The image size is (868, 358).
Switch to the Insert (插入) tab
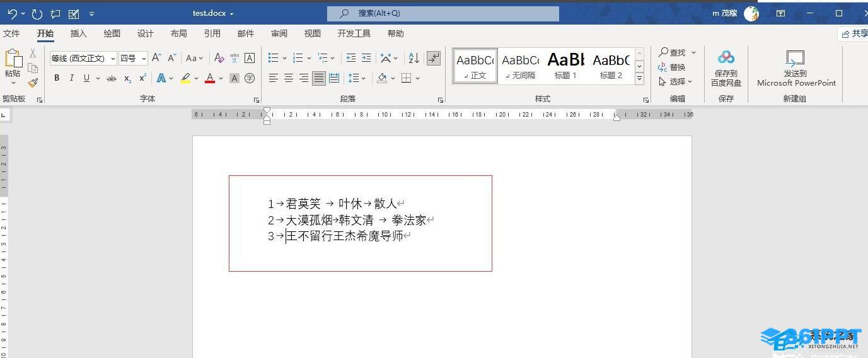coord(79,33)
